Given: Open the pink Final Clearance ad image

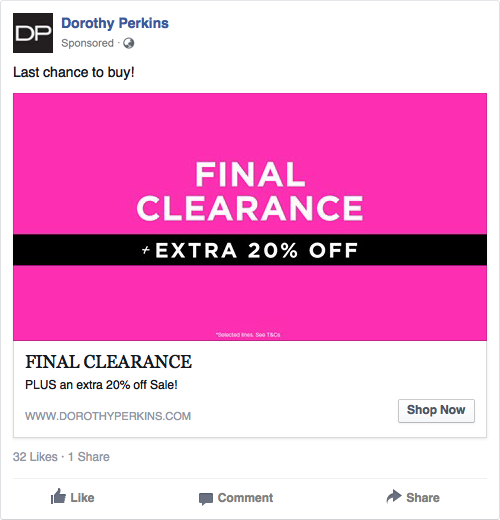Looking at the screenshot, I should pyautogui.click(x=250, y=217).
